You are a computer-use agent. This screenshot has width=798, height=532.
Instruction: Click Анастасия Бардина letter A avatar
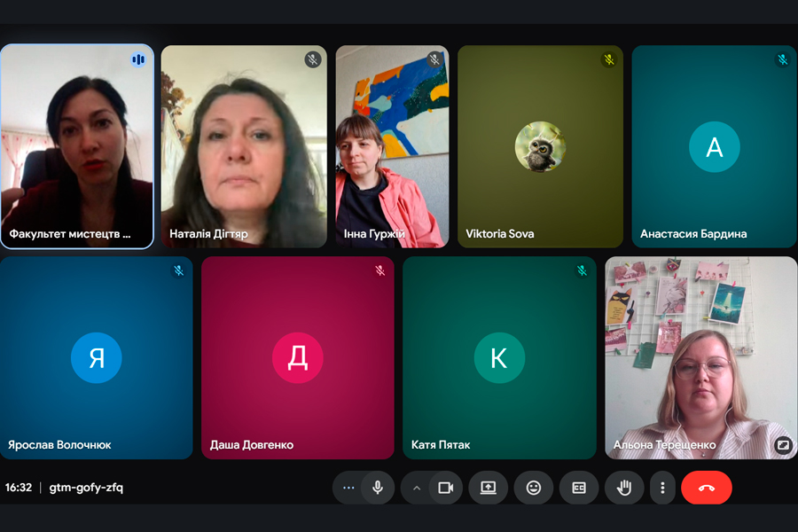[714, 146]
